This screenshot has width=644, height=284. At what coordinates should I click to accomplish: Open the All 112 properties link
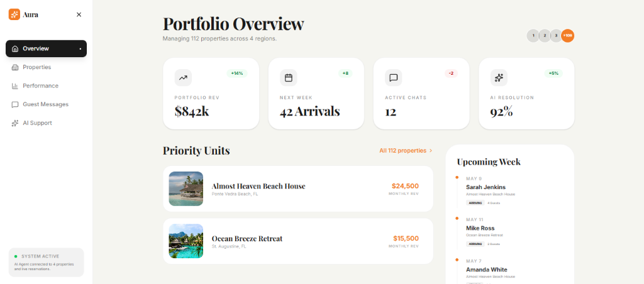point(403,151)
